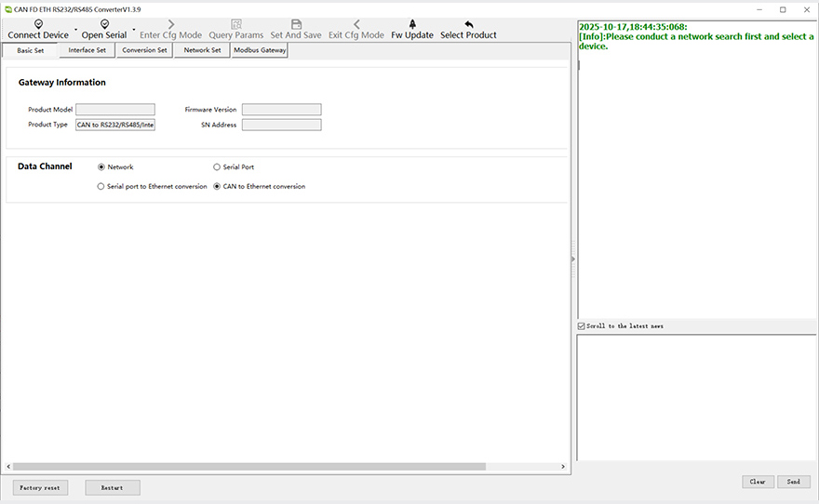Image resolution: width=819 pixels, height=504 pixels.
Task: Click the Exit Cfg Mode icon
Action: 356,24
